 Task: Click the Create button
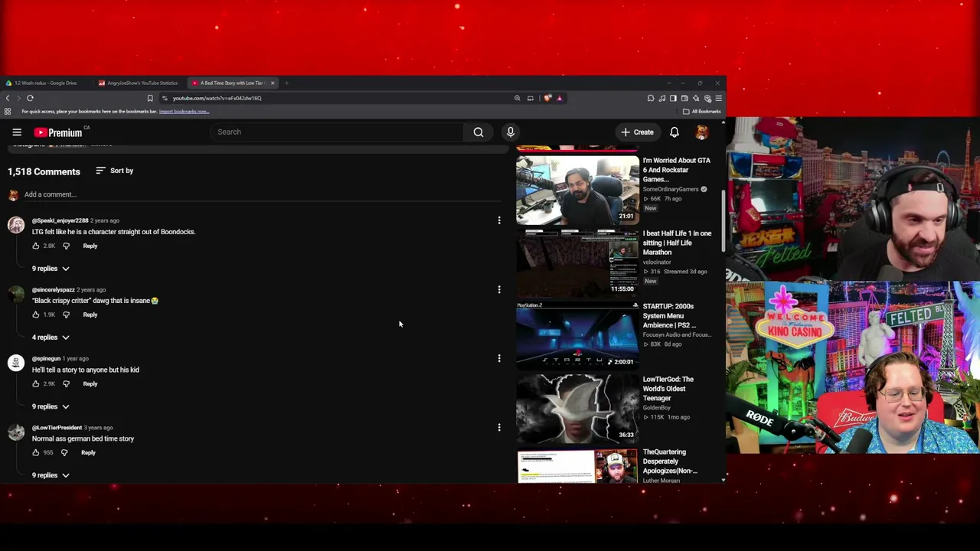638,132
